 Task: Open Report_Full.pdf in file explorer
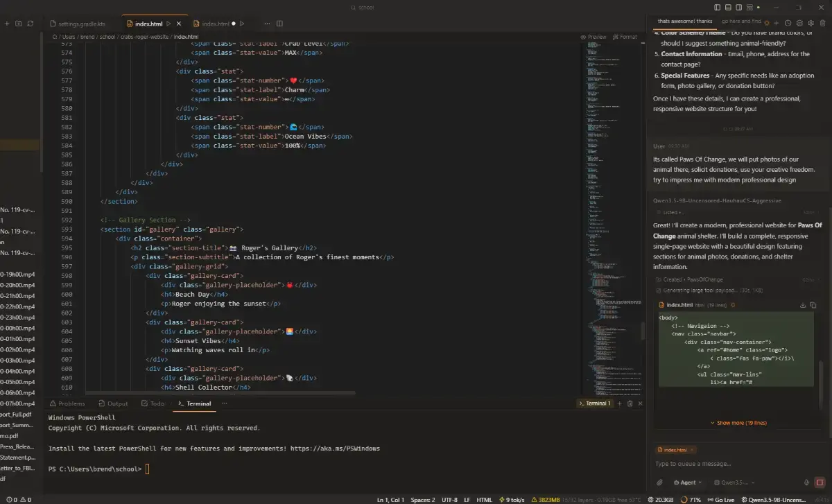point(17,414)
